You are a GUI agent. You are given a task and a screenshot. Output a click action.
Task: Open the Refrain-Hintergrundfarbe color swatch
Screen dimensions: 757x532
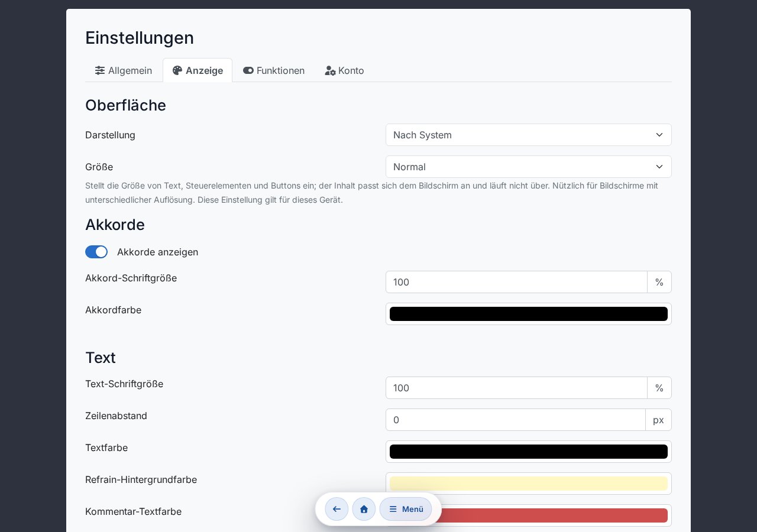(529, 484)
